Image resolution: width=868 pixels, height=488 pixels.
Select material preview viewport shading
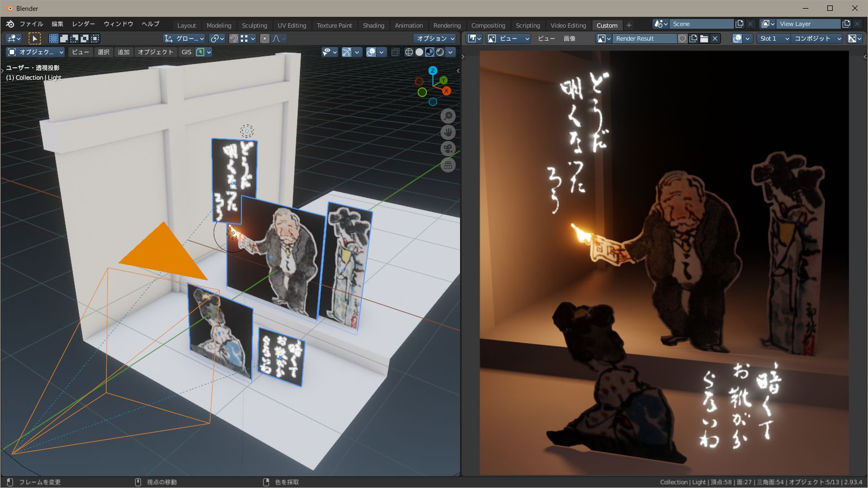(430, 52)
